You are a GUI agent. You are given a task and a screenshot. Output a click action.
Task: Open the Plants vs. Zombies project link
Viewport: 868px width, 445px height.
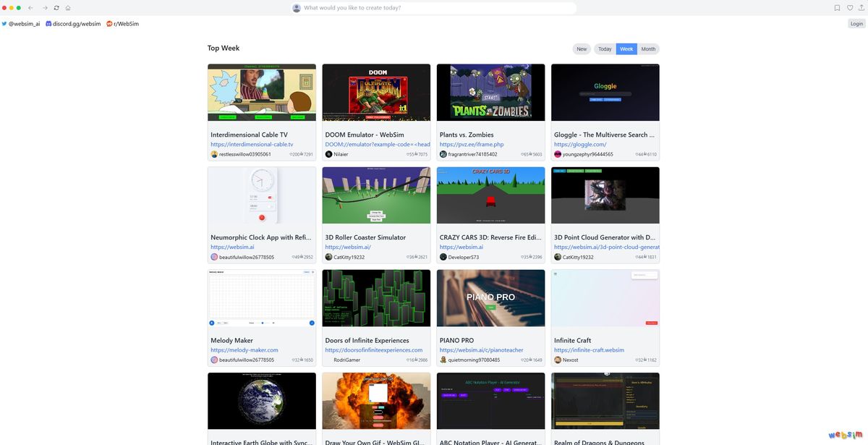465,135
